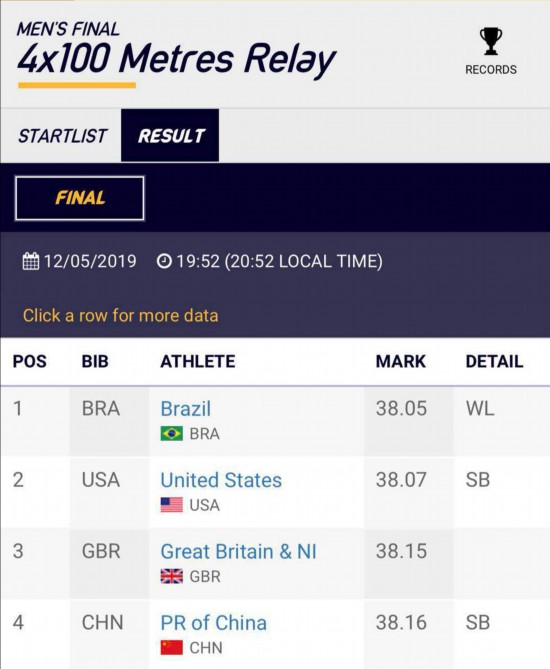Switch to the Startlist tab
The height and width of the screenshot is (669, 550).
click(x=62, y=136)
